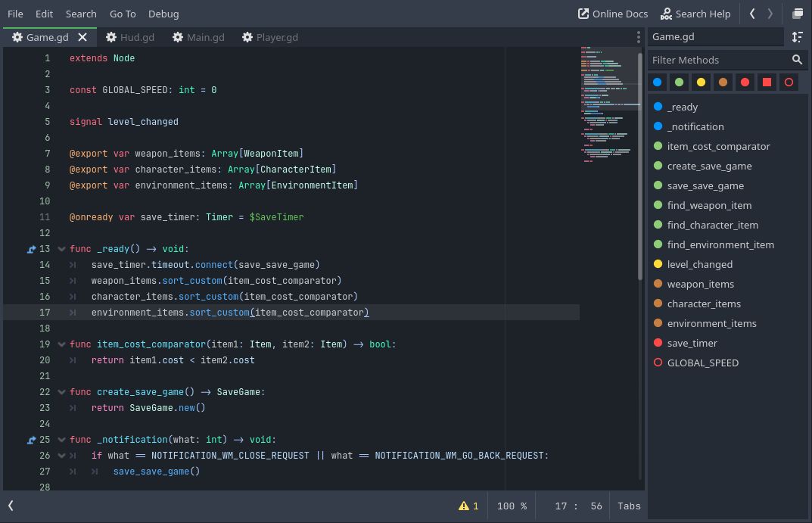This screenshot has height=523, width=812.
Task: Go to previous edited script arrow
Action: [x=752, y=14]
